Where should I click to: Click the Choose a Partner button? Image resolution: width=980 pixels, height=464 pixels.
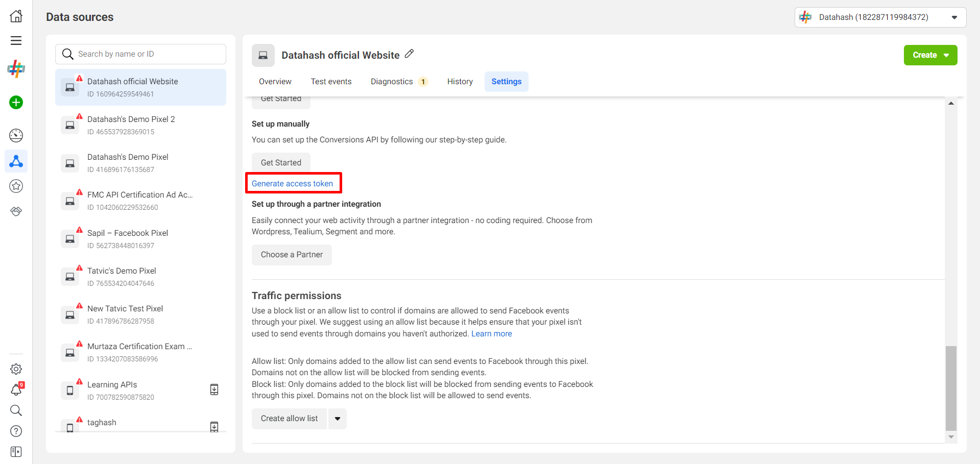tap(292, 255)
